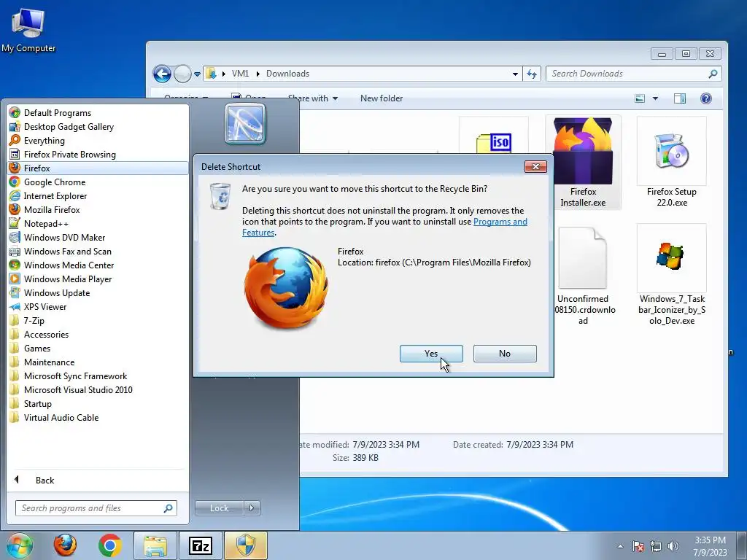Select Firefox Setup 22.0.exe file
Image resolution: width=747 pixels, height=560 pixels.
tap(672, 163)
